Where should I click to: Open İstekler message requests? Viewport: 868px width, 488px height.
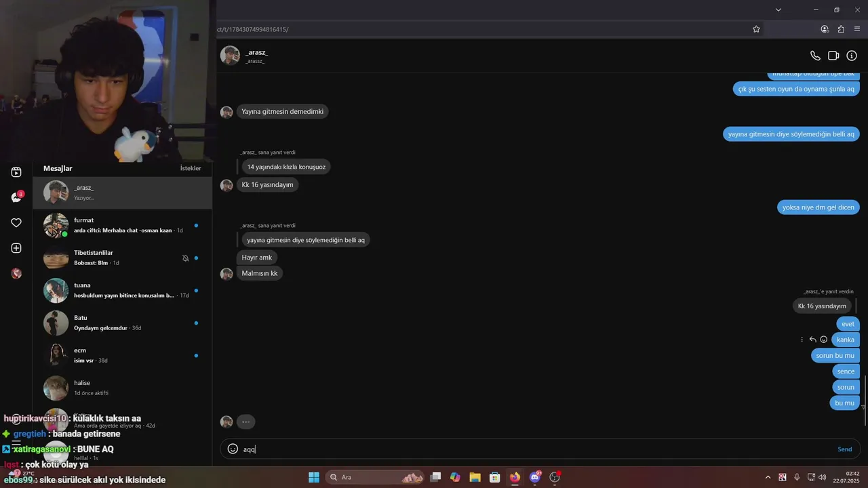191,168
